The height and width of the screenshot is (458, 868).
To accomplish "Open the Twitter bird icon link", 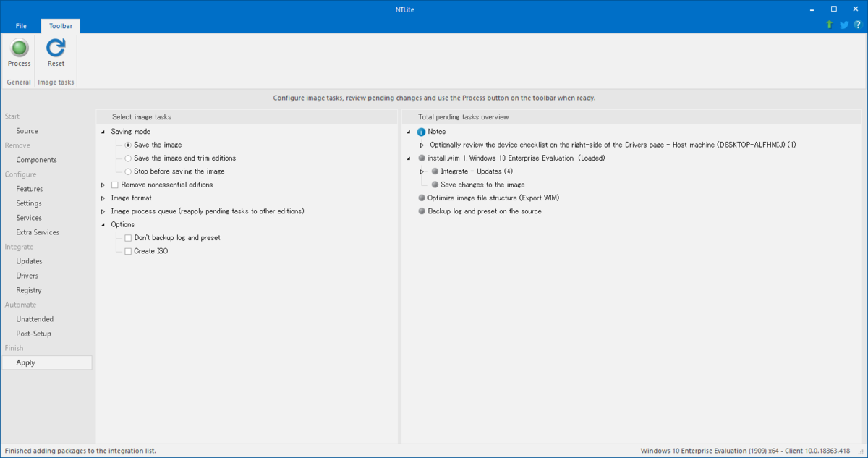I will click(843, 25).
